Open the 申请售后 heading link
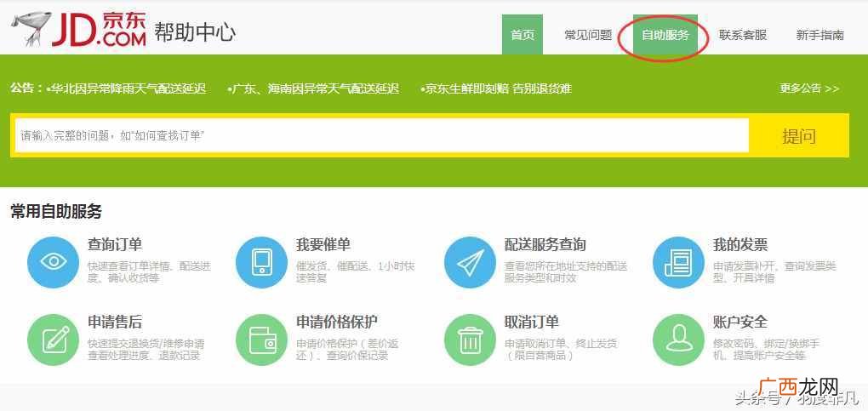868x411 pixels. [115, 322]
